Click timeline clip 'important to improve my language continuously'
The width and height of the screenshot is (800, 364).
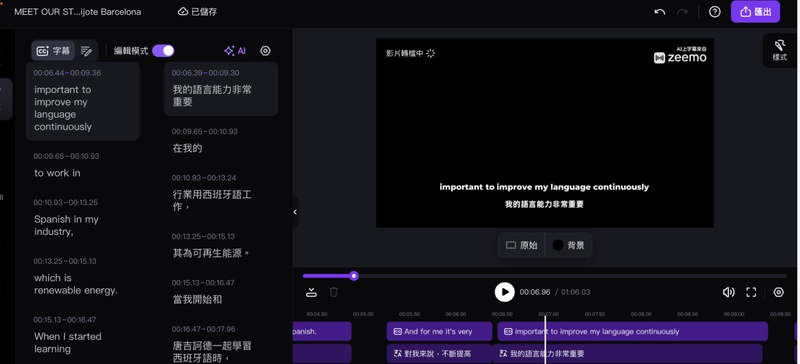(x=633, y=331)
